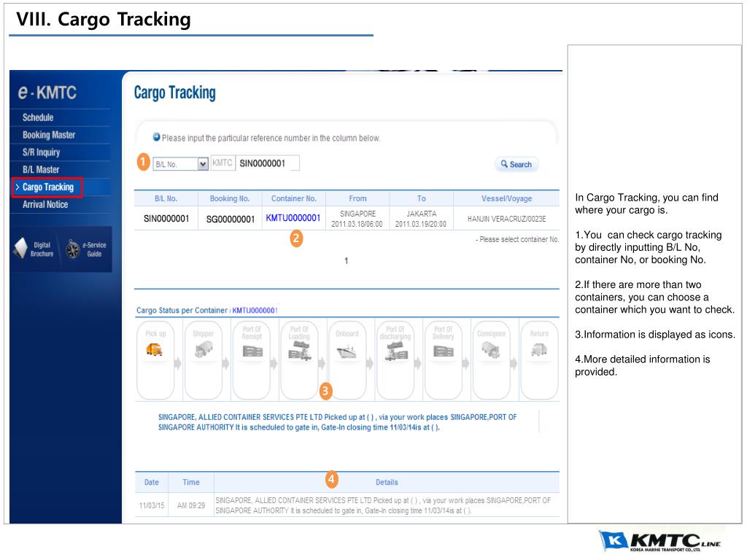Open Arrival Notice in the sidebar
Image resolution: width=747 pixels, height=560 pixels.
coord(45,204)
